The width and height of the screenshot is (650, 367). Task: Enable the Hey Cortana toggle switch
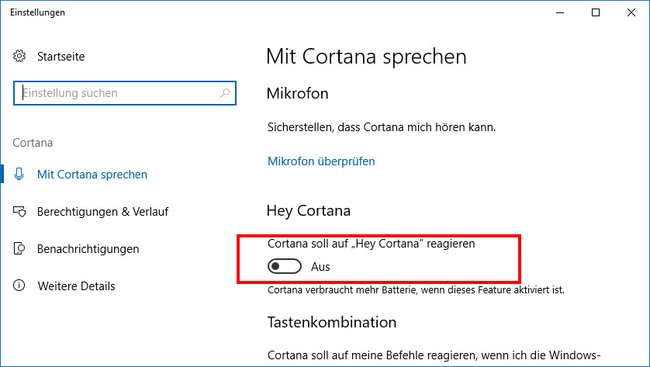coord(284,266)
